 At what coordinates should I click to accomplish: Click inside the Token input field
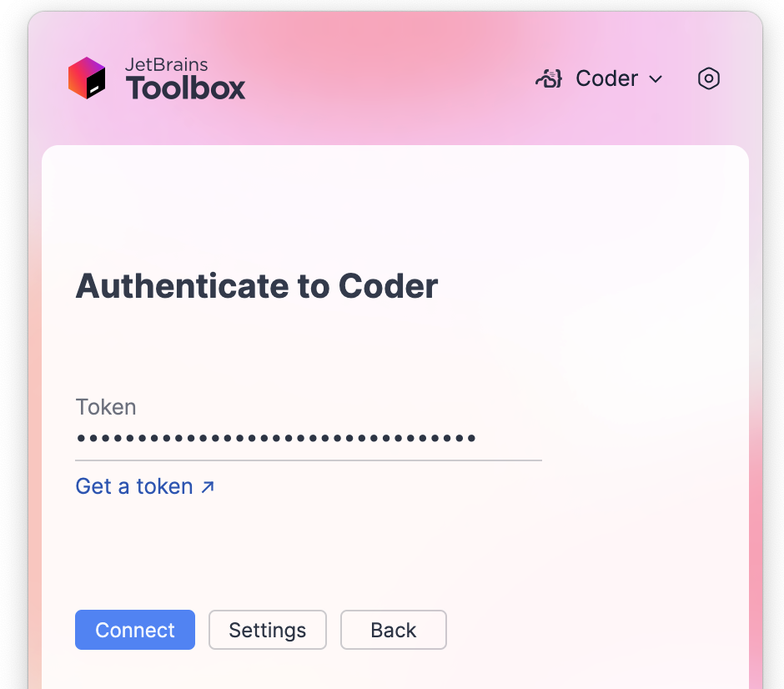point(309,438)
